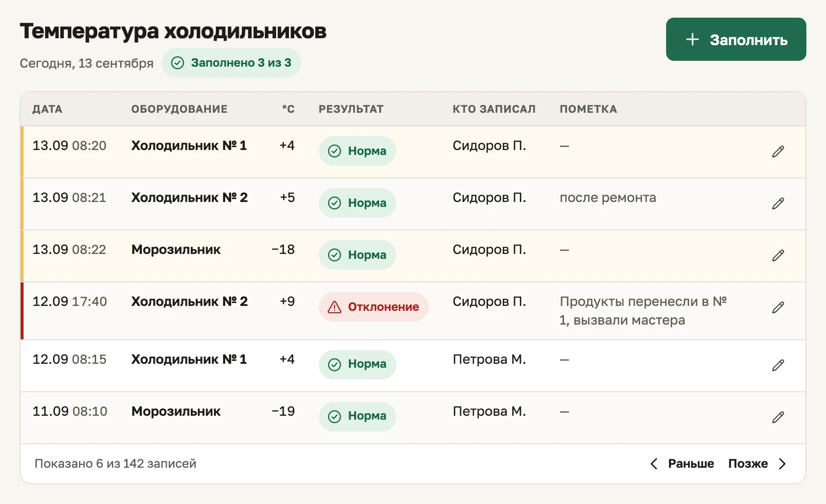Viewport: 826px width, 504px height.
Task: Click 'Показано 6 из 142 записей' text
Action: (115, 463)
